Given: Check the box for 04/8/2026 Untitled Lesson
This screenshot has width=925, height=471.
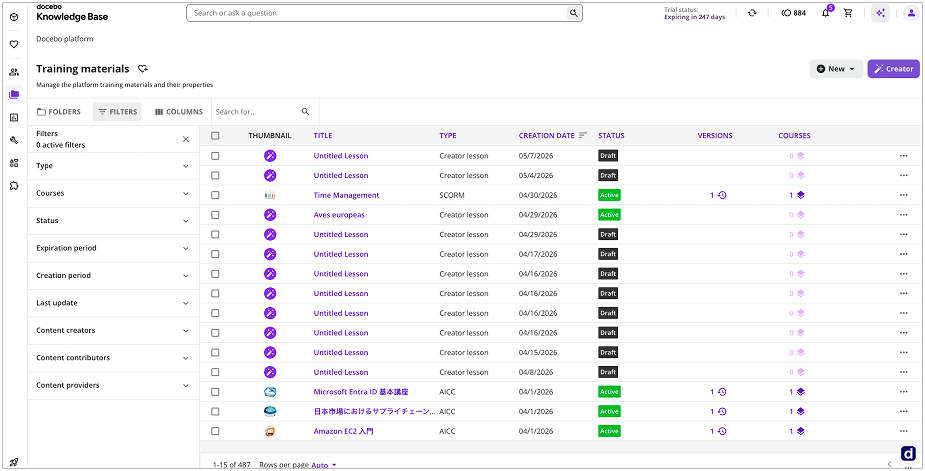Looking at the screenshot, I should tap(215, 372).
